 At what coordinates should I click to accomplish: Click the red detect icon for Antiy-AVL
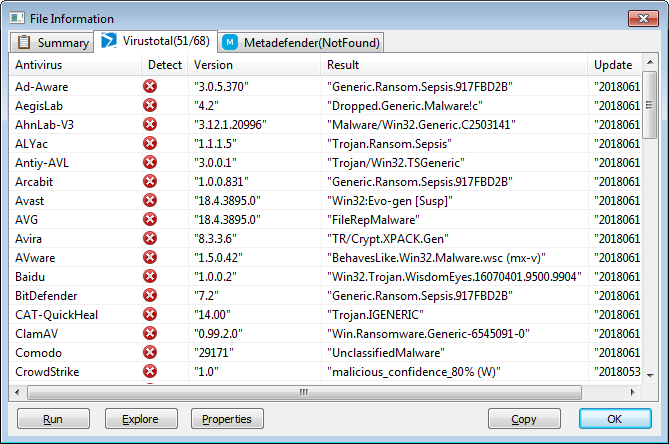[150, 162]
